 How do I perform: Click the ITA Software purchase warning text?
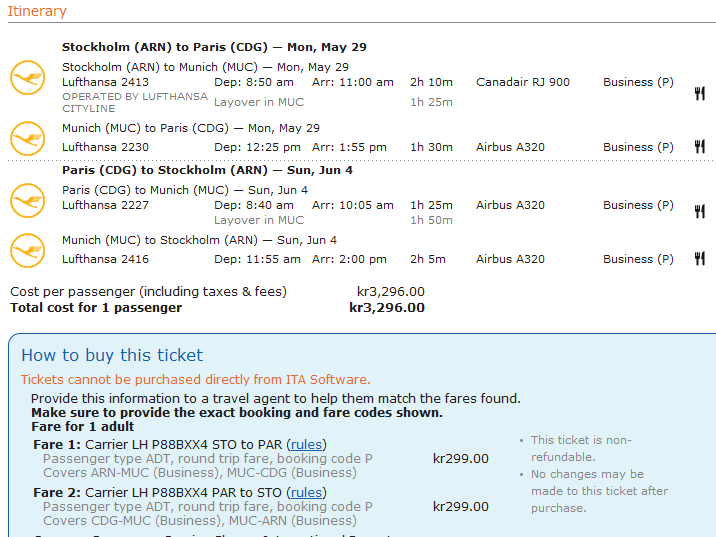coord(195,379)
